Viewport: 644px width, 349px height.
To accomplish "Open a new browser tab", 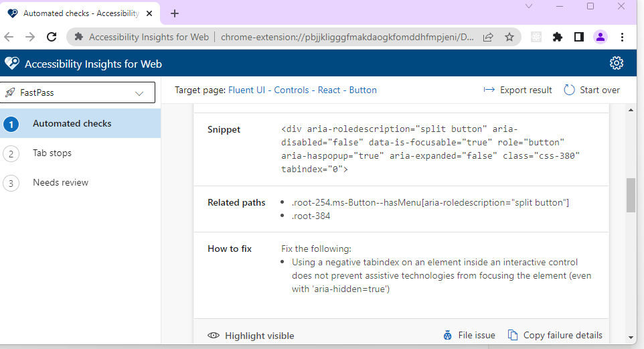I will (175, 13).
